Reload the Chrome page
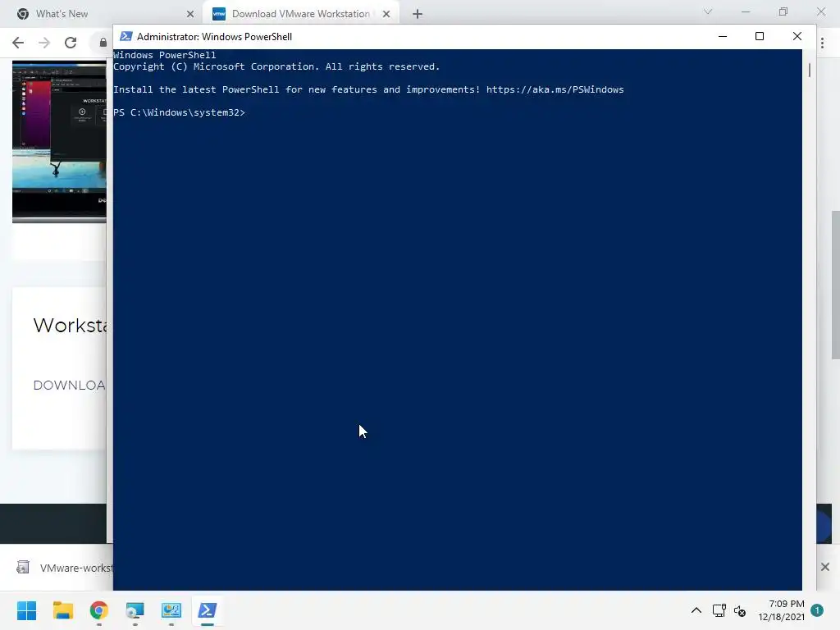This screenshot has width=840, height=630. click(x=71, y=43)
